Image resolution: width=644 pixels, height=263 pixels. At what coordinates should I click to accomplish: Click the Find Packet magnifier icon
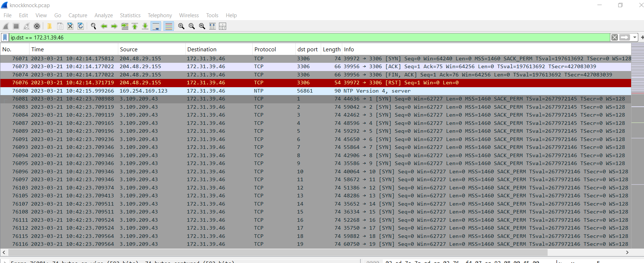(x=94, y=26)
